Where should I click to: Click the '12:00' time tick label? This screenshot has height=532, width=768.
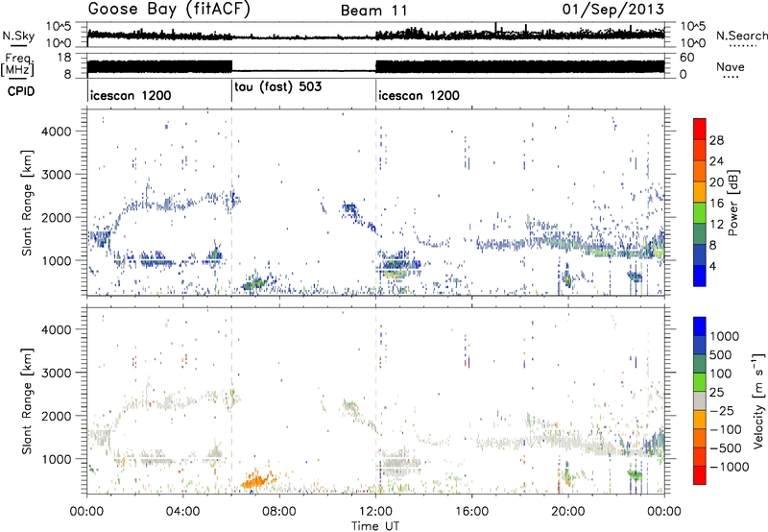[375, 512]
